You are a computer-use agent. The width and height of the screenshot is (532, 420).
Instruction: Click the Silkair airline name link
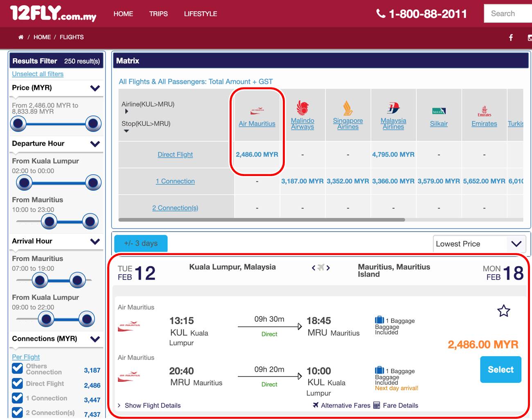(x=439, y=124)
